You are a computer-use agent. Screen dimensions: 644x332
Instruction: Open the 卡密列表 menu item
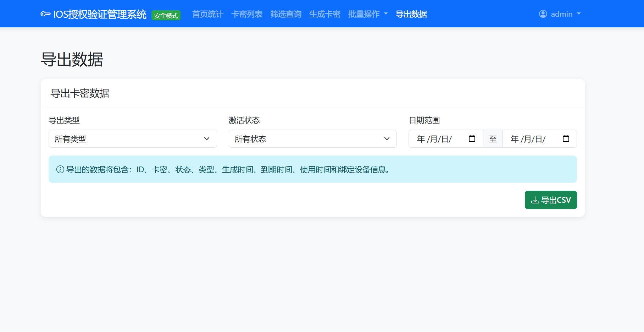(x=247, y=14)
